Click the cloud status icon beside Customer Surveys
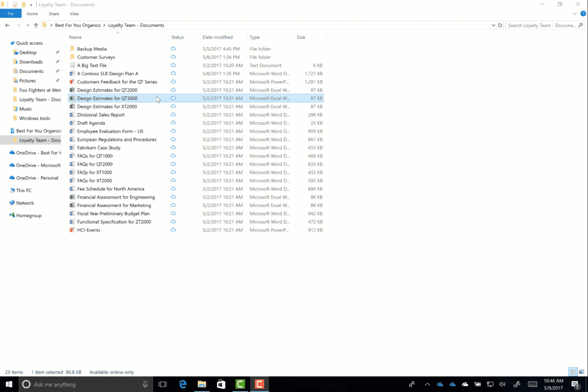 click(x=173, y=57)
